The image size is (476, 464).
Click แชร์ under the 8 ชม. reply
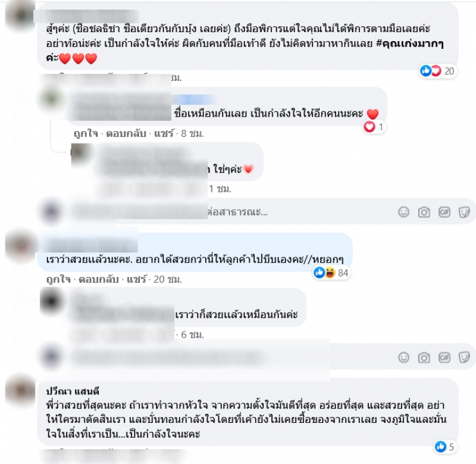[x=164, y=133]
